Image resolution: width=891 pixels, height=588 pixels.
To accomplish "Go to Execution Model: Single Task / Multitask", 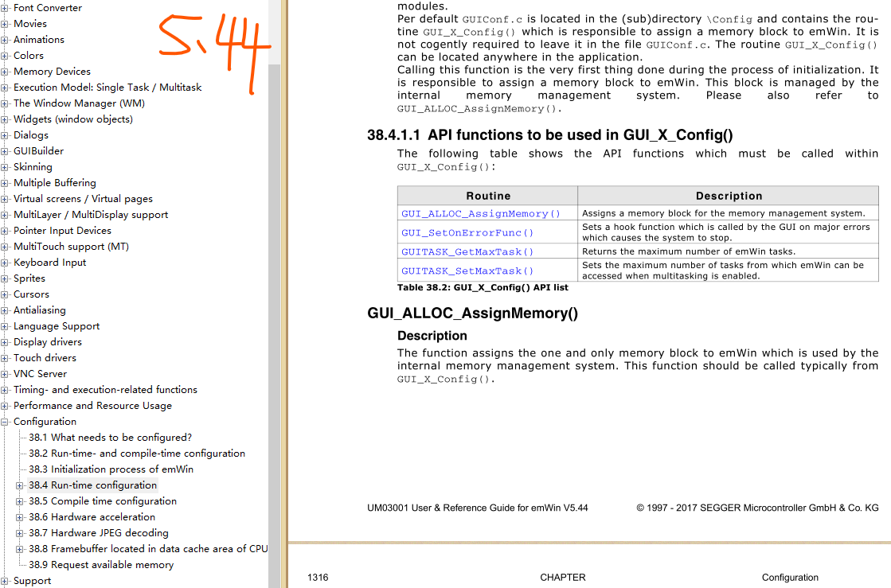I will point(107,88).
